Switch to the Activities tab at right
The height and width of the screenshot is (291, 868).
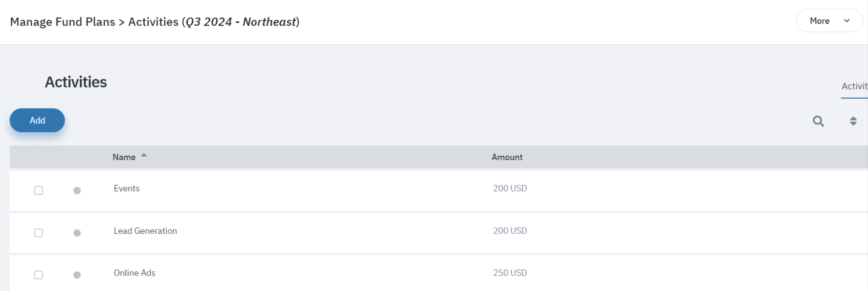[854, 86]
